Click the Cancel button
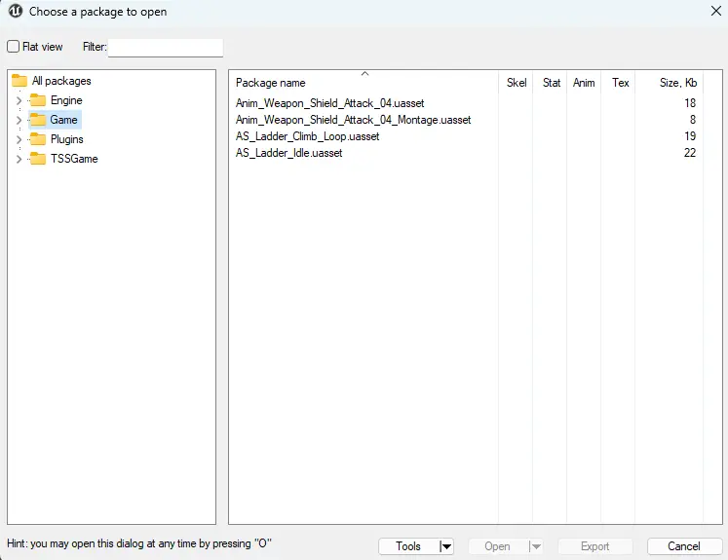The image size is (728, 560). [x=684, y=546]
